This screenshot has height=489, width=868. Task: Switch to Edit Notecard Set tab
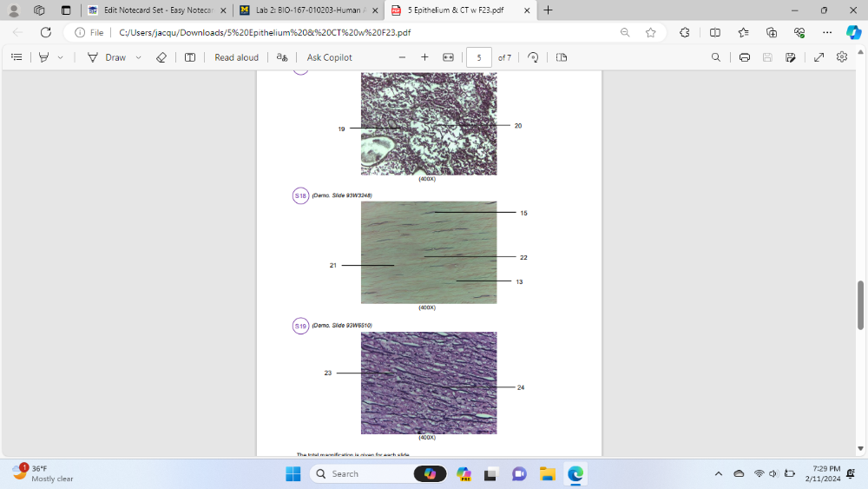(x=156, y=10)
